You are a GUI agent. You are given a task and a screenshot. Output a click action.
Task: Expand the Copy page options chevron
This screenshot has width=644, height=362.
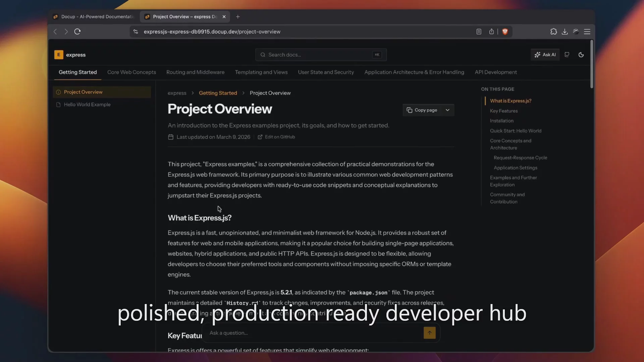[x=447, y=110]
